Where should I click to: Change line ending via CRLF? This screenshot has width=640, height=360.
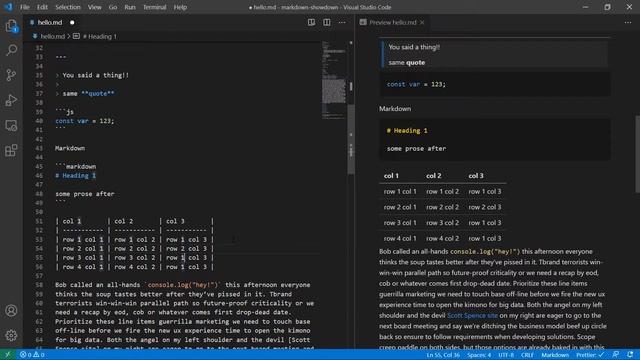pos(527,355)
